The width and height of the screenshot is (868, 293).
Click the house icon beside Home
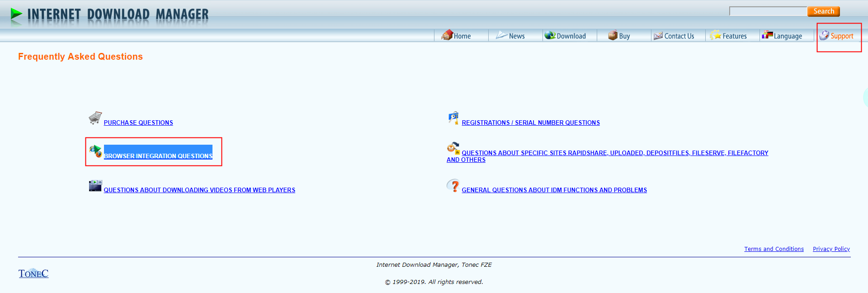[x=447, y=35]
